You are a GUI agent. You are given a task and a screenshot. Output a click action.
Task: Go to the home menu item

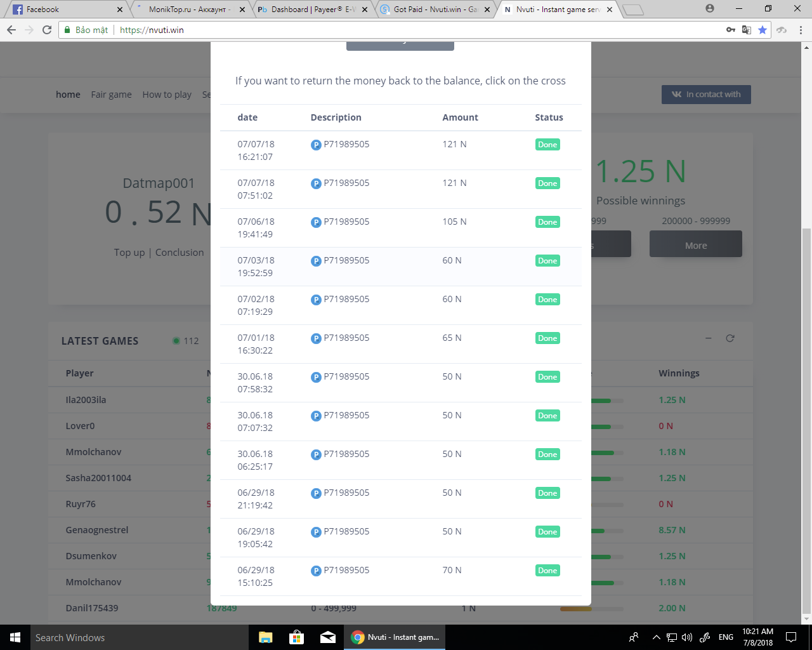pyautogui.click(x=68, y=95)
